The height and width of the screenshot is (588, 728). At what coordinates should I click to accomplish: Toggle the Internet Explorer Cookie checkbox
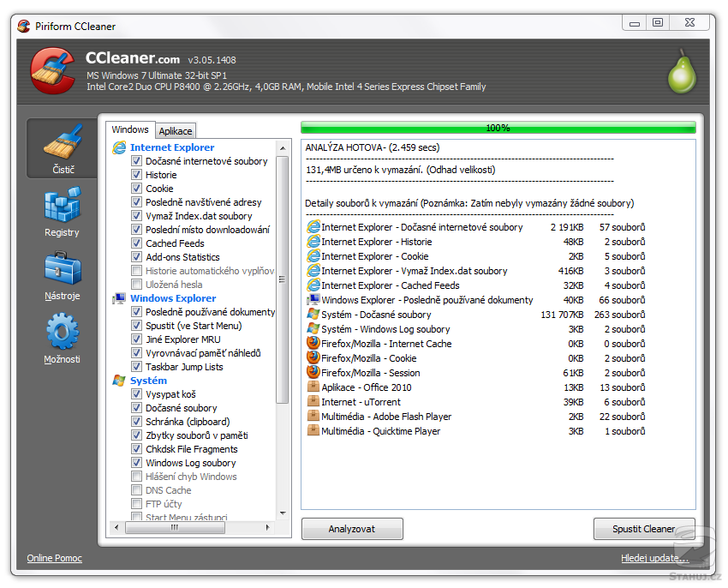136,189
